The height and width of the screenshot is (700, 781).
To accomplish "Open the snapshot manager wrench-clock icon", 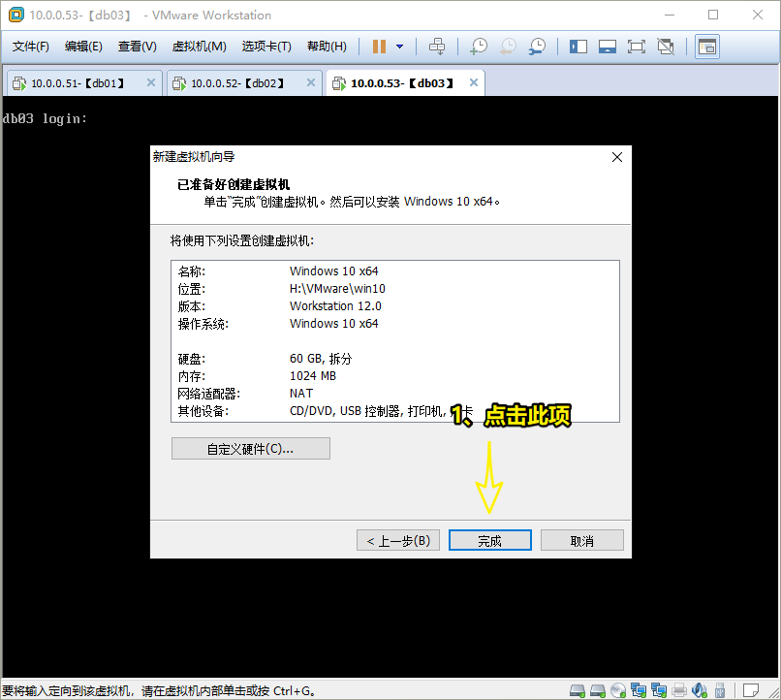I will pos(537,47).
